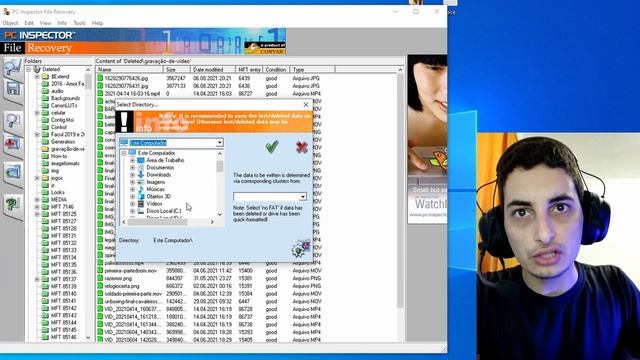Click the find lost data icon
Screen dimensions: 640x360
coord(12,121)
